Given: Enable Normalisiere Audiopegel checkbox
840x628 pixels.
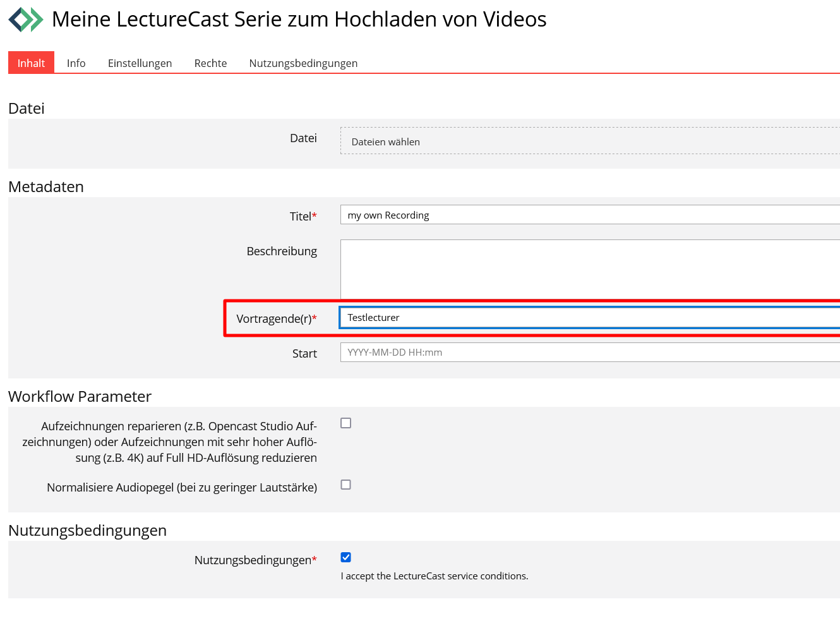Looking at the screenshot, I should pyautogui.click(x=345, y=484).
